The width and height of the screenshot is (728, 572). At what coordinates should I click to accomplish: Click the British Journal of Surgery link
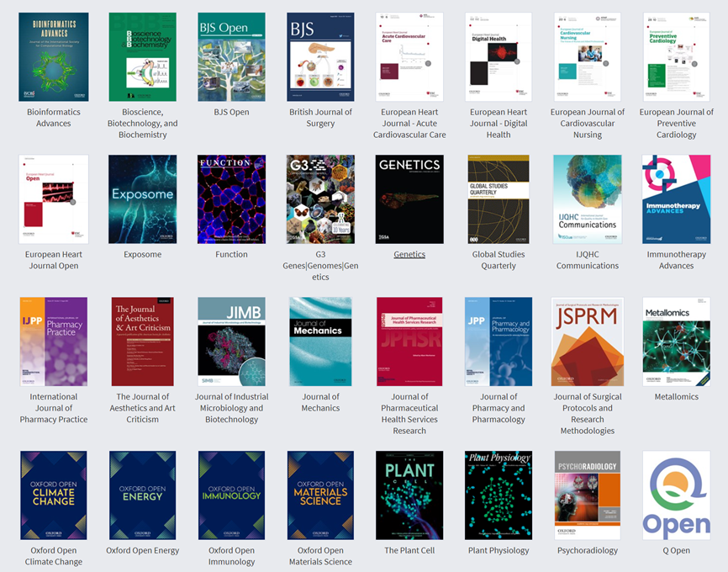320,118
